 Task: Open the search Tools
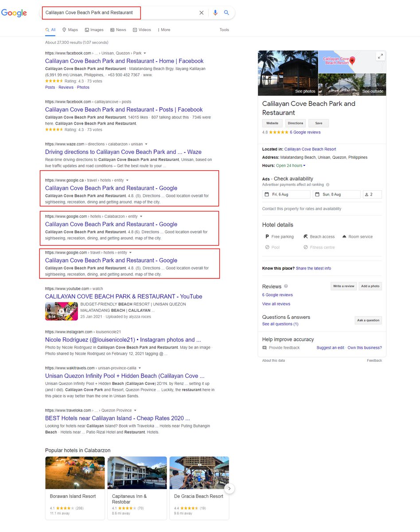pyautogui.click(x=224, y=30)
